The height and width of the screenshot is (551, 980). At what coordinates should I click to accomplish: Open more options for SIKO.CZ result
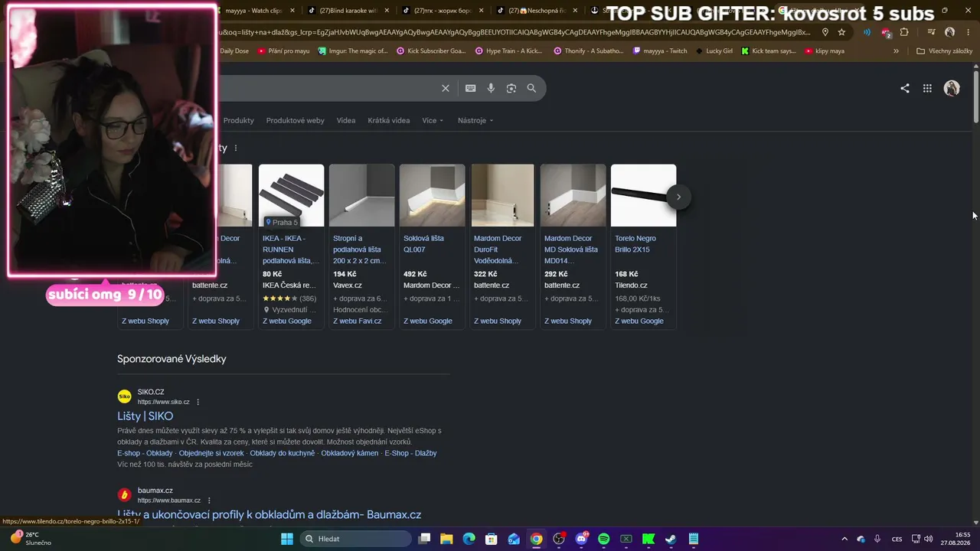[x=198, y=402]
